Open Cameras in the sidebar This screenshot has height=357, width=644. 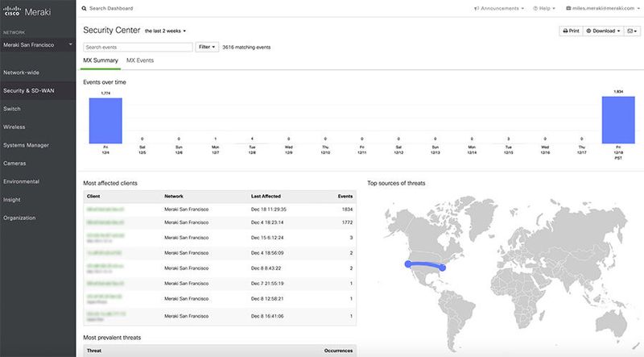(x=14, y=163)
